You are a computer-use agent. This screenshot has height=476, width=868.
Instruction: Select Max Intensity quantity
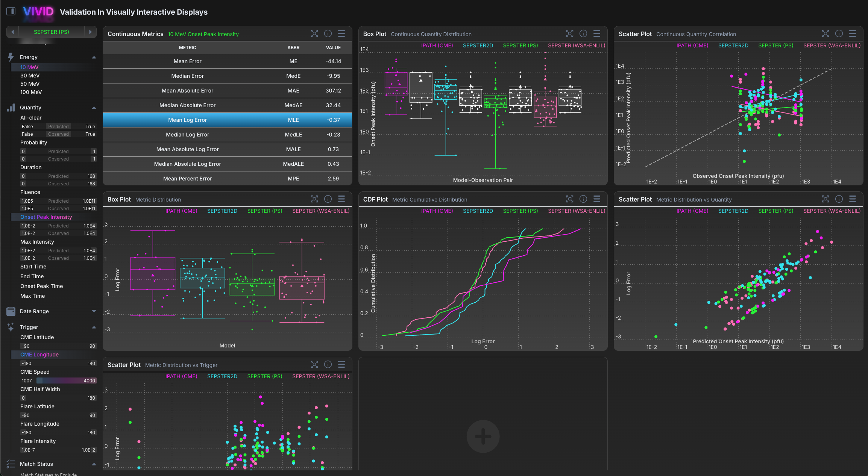pos(37,242)
